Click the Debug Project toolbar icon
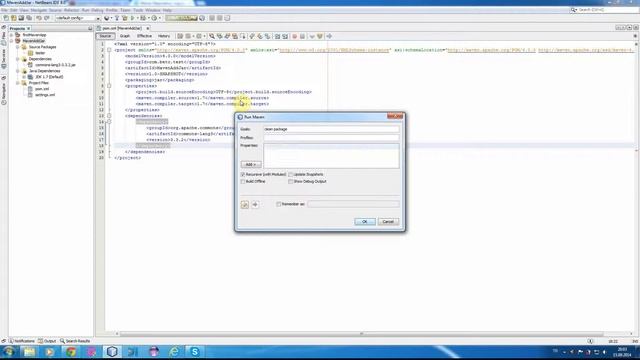640x360 pixels. (x=142, y=18)
